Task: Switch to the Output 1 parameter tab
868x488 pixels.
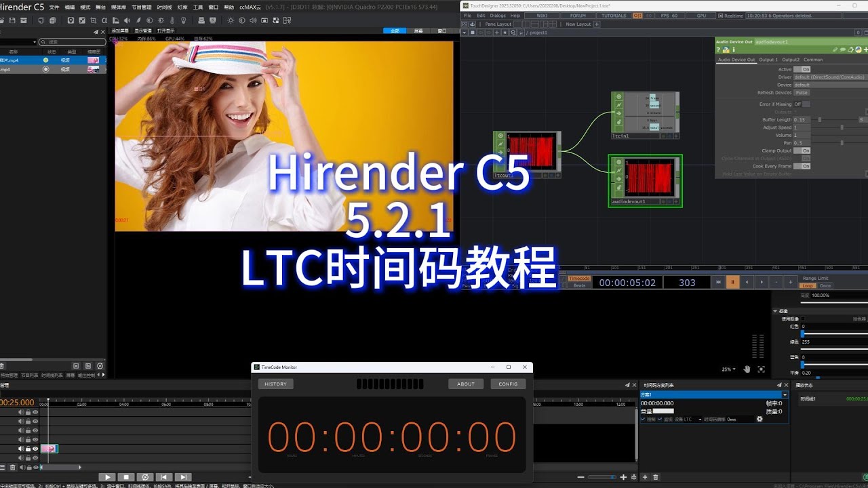Action: click(x=768, y=60)
